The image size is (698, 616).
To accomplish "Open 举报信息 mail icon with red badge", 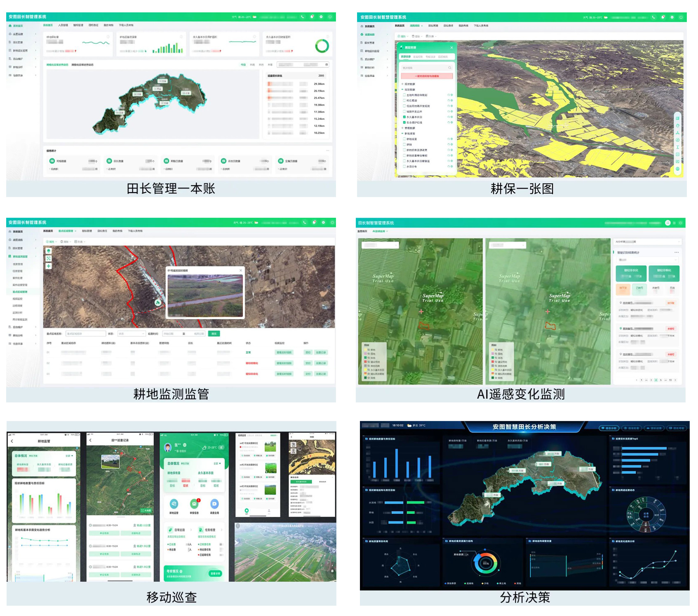I will click(194, 504).
